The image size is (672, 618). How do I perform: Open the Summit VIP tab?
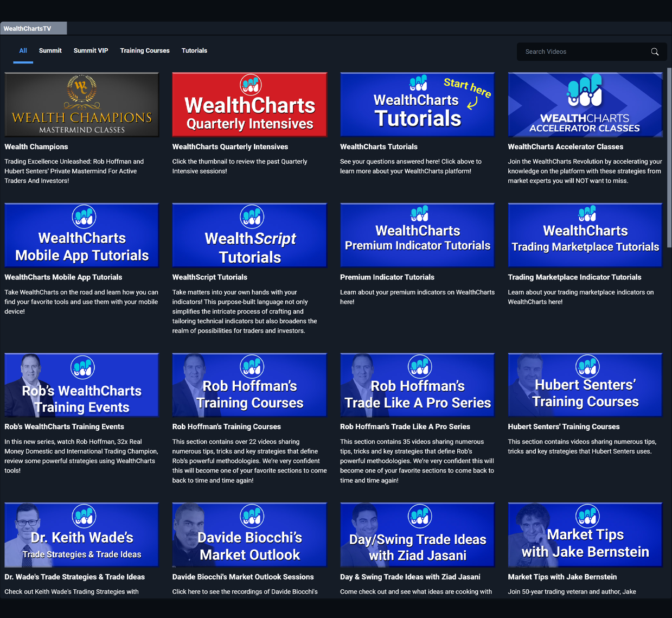[x=91, y=50]
